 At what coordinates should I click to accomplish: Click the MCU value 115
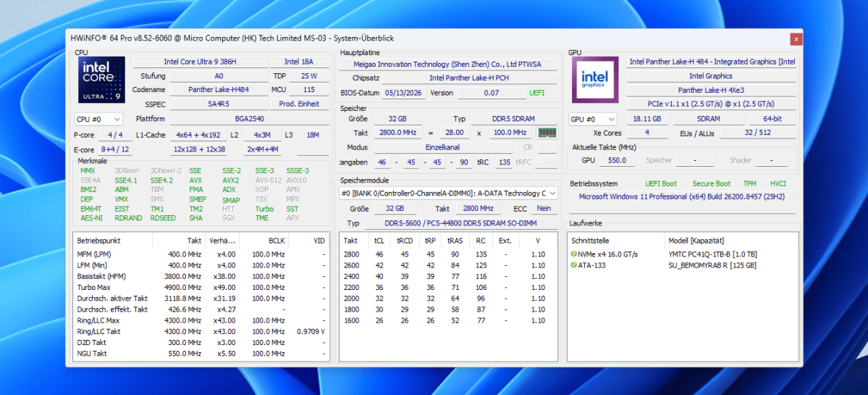pyautogui.click(x=309, y=90)
